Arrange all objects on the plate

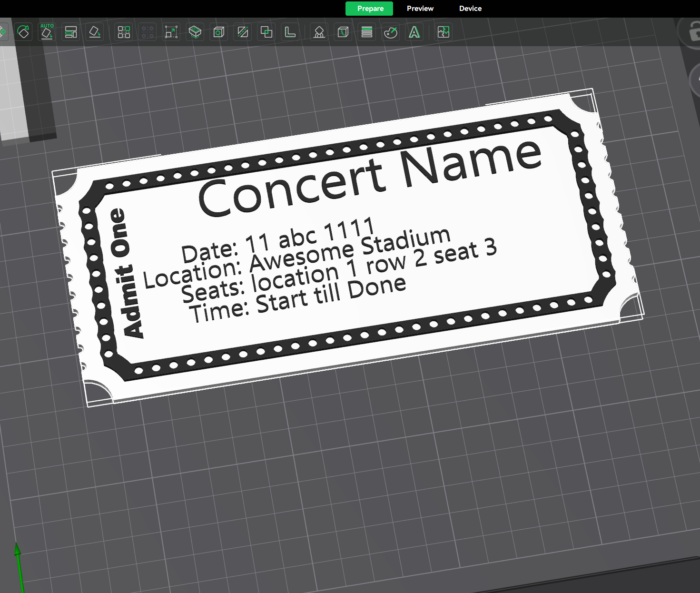click(71, 32)
